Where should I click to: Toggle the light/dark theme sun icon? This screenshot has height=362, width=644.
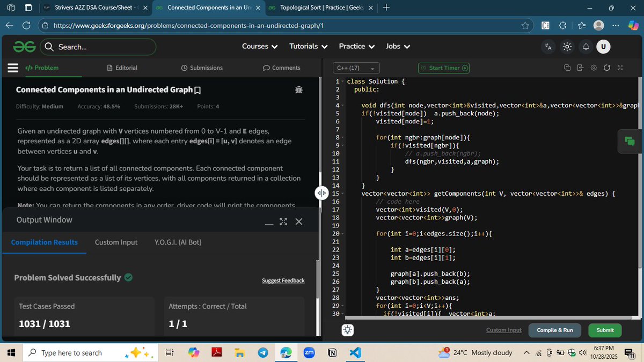click(x=567, y=47)
